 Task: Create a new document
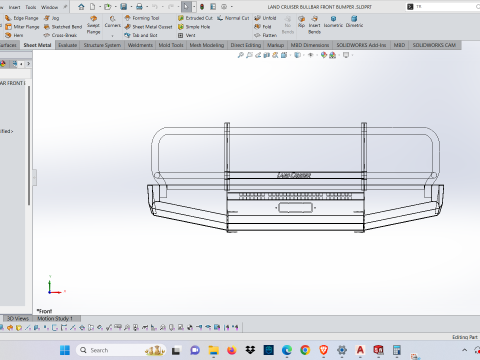coord(92,7)
